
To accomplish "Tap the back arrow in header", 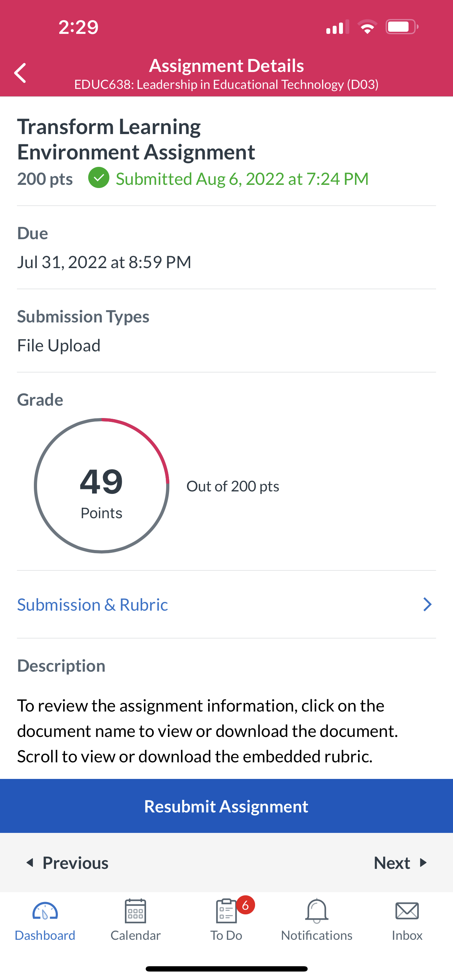I will point(20,73).
